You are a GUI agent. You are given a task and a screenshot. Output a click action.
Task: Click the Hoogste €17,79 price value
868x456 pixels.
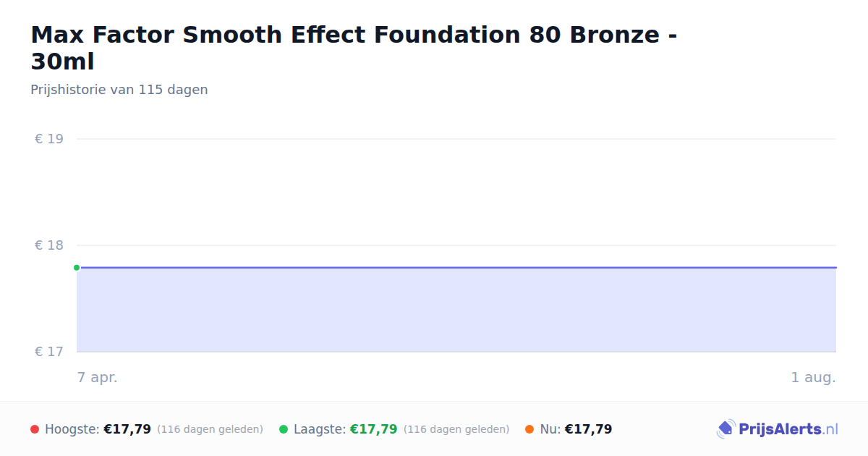(127, 429)
